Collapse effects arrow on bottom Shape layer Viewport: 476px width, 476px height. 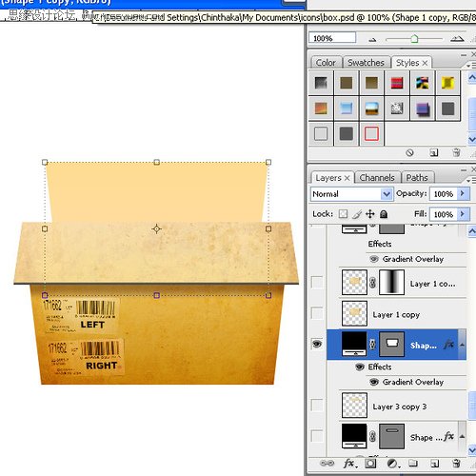click(x=462, y=437)
